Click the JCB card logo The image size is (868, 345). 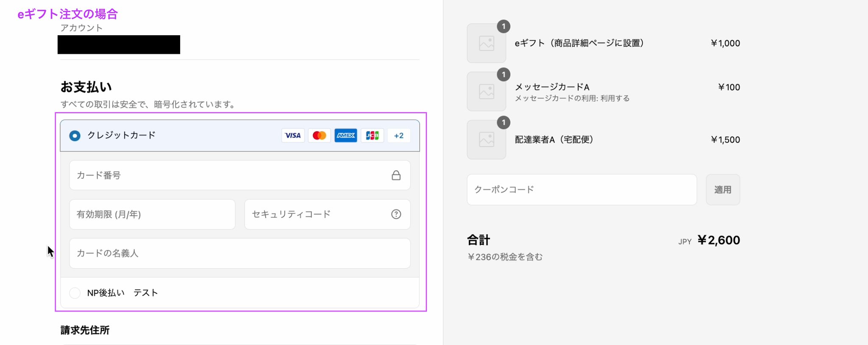click(372, 135)
